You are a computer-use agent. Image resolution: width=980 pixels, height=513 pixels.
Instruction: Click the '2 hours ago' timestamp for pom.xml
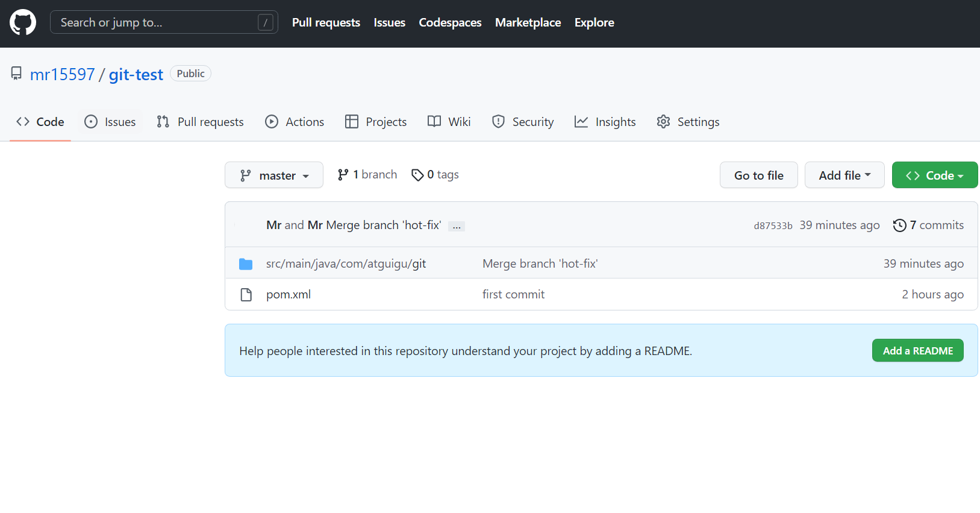coord(932,294)
